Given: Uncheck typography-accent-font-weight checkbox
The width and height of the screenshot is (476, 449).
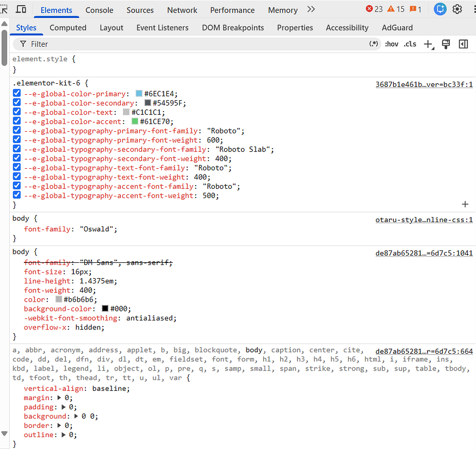Looking at the screenshot, I should click(17, 195).
